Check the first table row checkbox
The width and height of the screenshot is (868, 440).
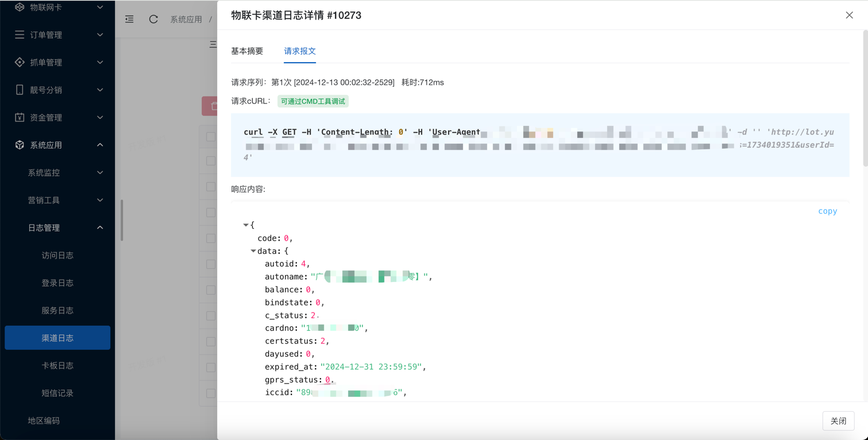[x=211, y=161]
